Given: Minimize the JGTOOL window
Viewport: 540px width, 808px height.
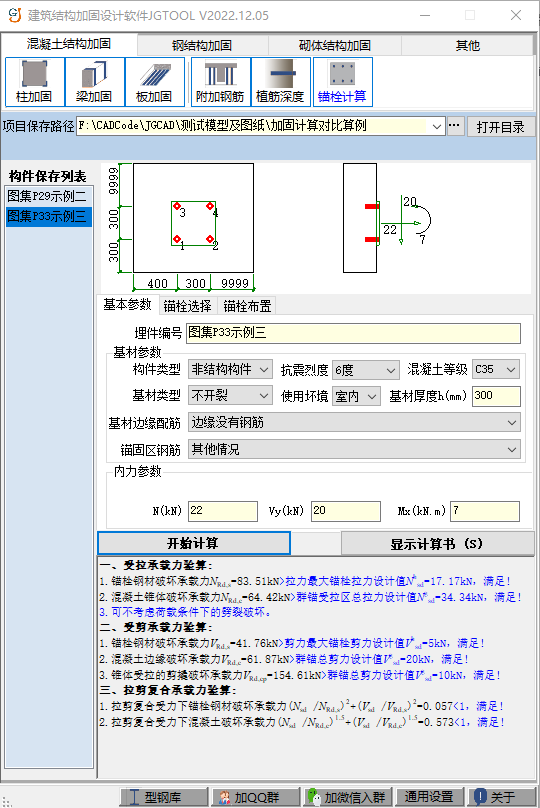Looking at the screenshot, I should click(425, 15).
